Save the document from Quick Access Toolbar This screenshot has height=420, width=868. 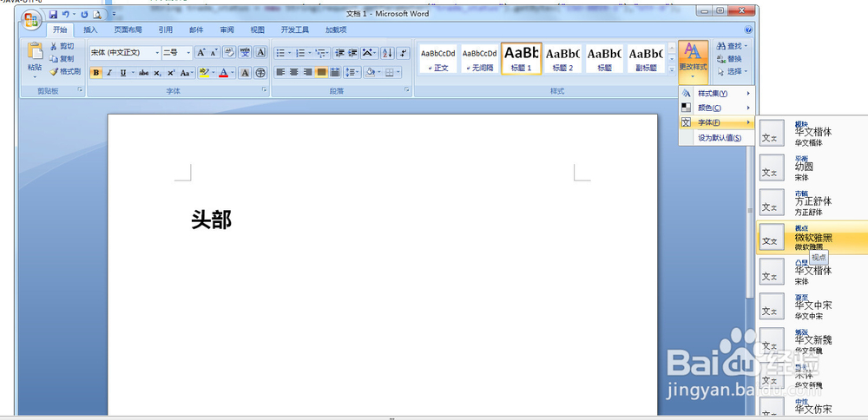point(53,15)
